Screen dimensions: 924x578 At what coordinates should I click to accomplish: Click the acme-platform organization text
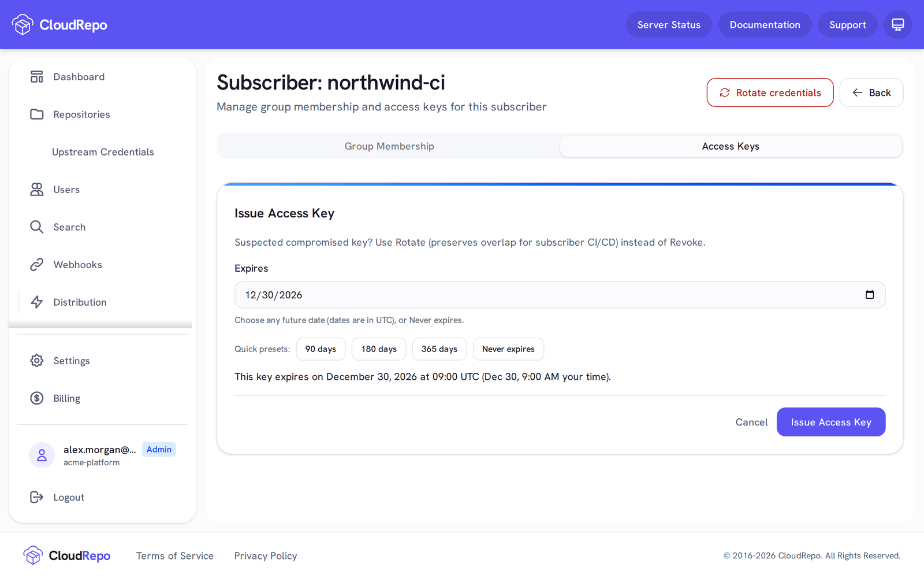pyautogui.click(x=92, y=462)
